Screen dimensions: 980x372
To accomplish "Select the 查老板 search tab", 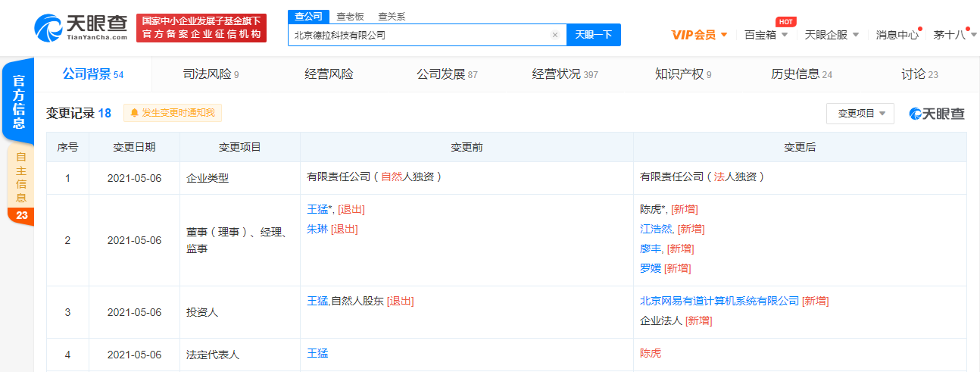I will pyautogui.click(x=349, y=16).
